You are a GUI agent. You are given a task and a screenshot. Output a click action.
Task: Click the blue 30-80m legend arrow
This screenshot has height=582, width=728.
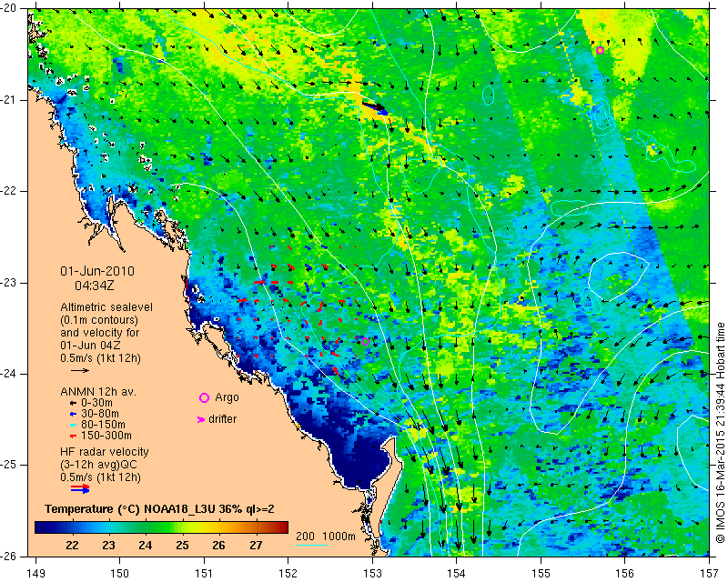(x=73, y=414)
